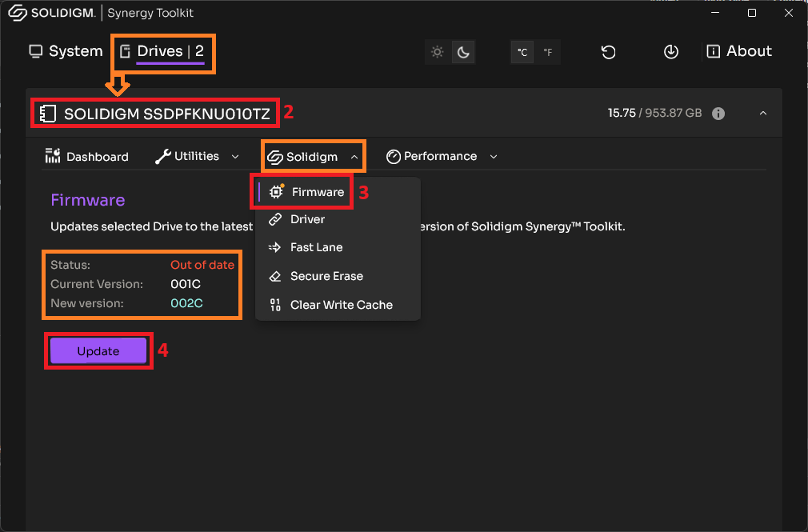Close the Synergy Toolkit window
808x532 pixels.
click(789, 13)
